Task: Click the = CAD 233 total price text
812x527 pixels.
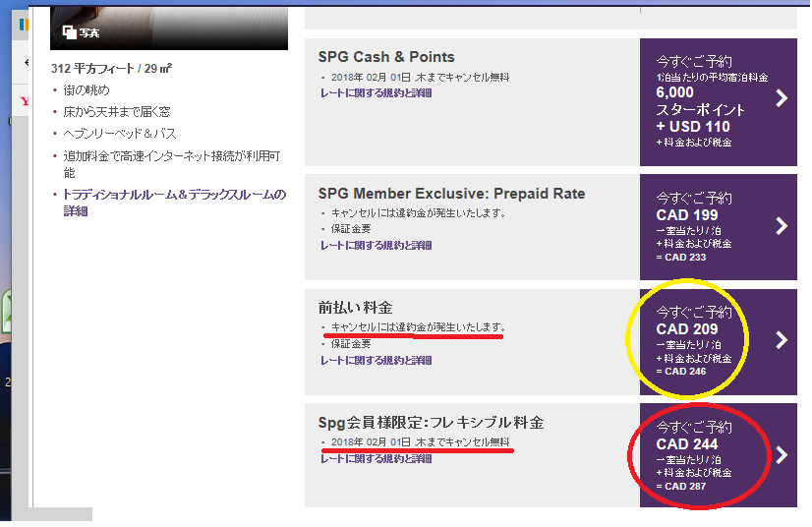Action: (x=681, y=258)
